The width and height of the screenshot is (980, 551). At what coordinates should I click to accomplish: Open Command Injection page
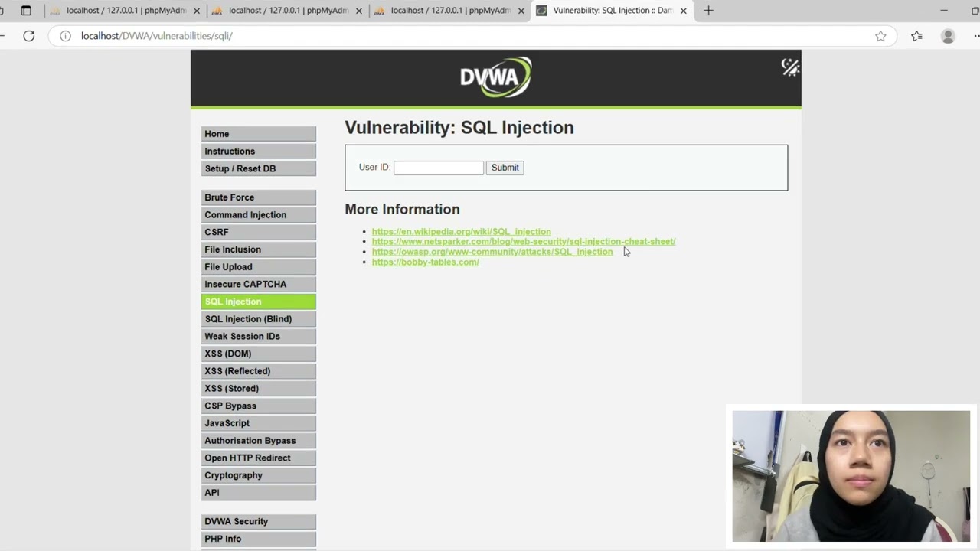(x=259, y=215)
